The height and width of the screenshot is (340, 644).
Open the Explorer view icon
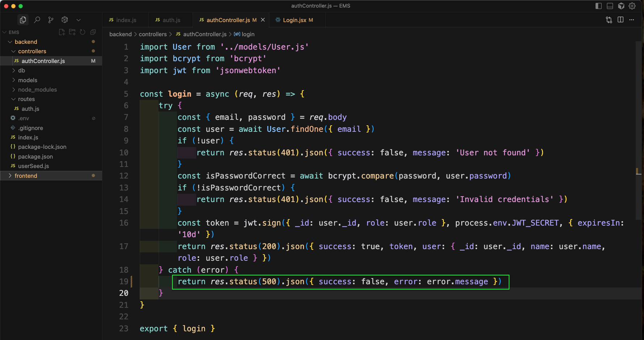[x=23, y=20]
